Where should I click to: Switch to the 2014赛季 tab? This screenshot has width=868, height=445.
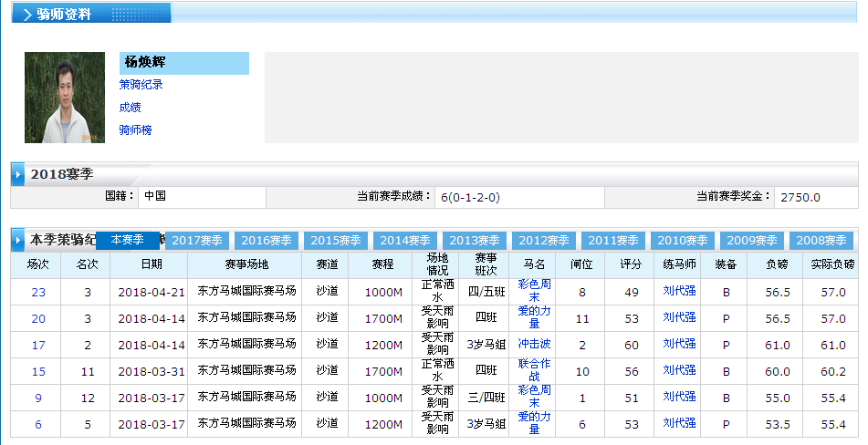(x=406, y=241)
